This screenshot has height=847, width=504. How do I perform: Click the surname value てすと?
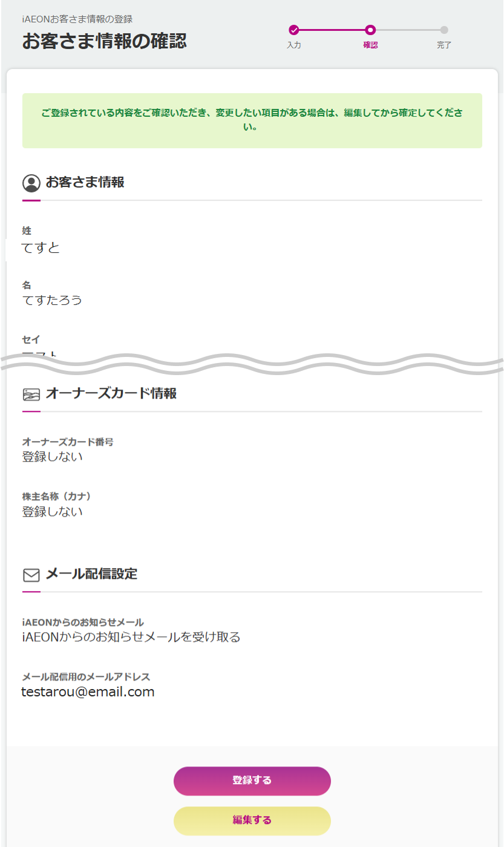tap(41, 247)
